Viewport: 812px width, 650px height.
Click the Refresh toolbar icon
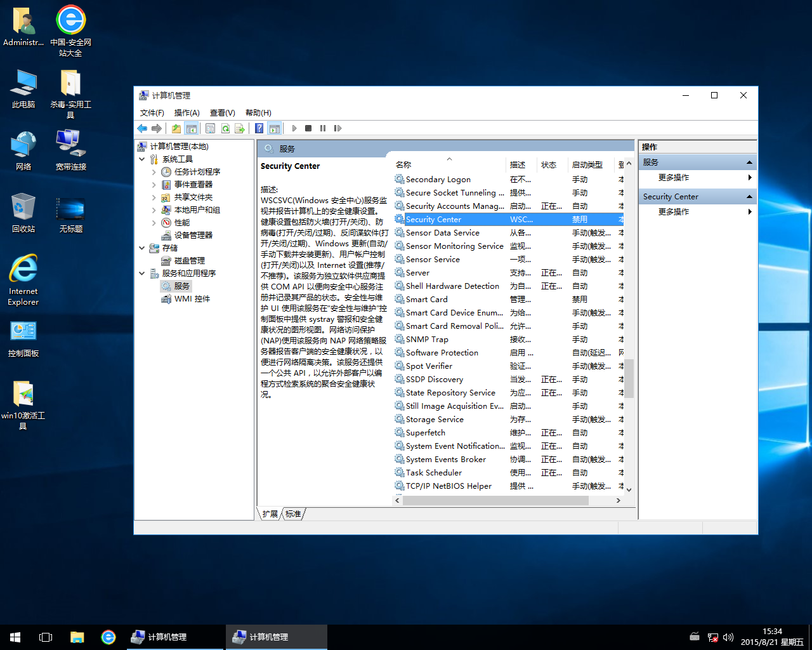tap(225, 128)
